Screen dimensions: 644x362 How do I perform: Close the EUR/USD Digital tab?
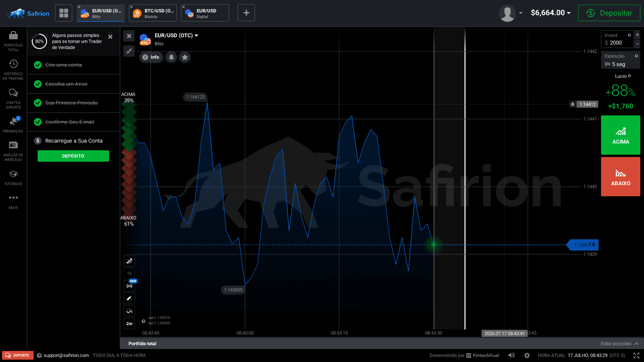183,7
